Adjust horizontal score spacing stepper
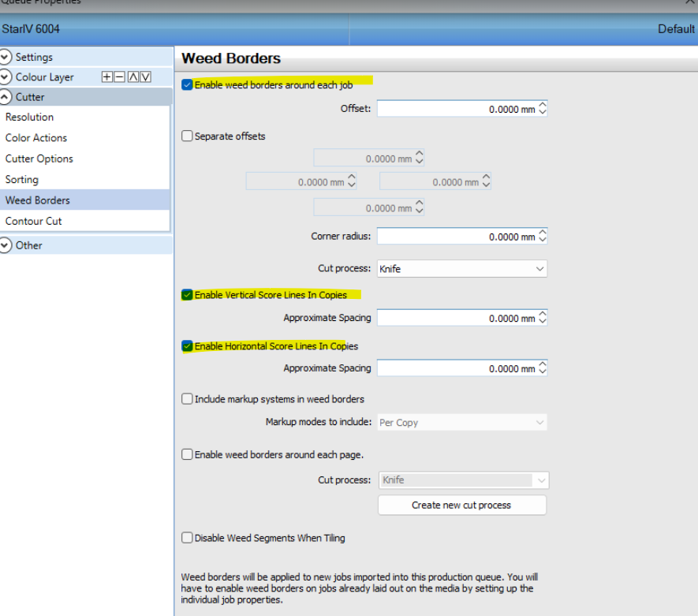 (543, 368)
